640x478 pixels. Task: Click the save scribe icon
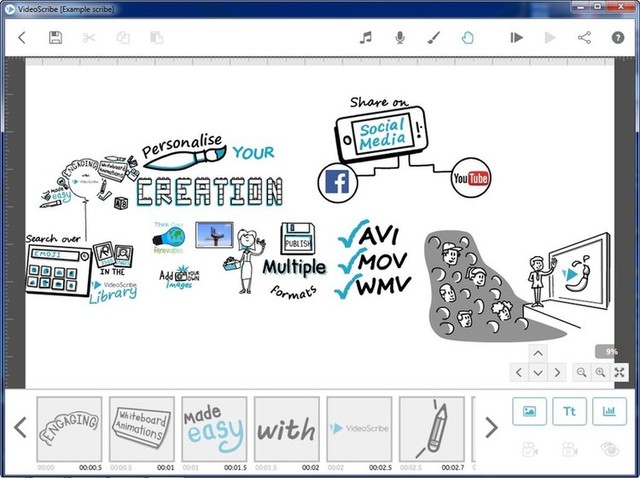pos(56,38)
